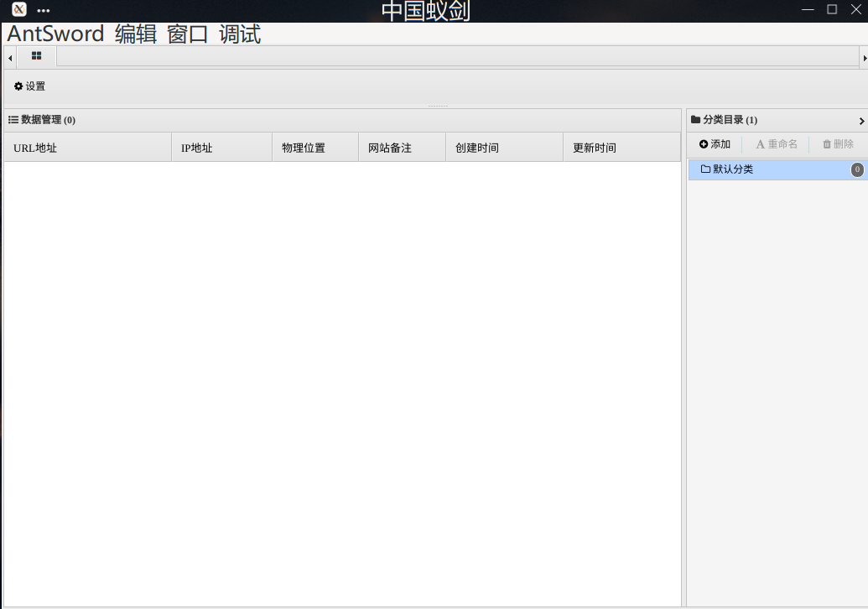868x609 pixels.
Task: Click the 重命名 button
Action: [777, 143]
